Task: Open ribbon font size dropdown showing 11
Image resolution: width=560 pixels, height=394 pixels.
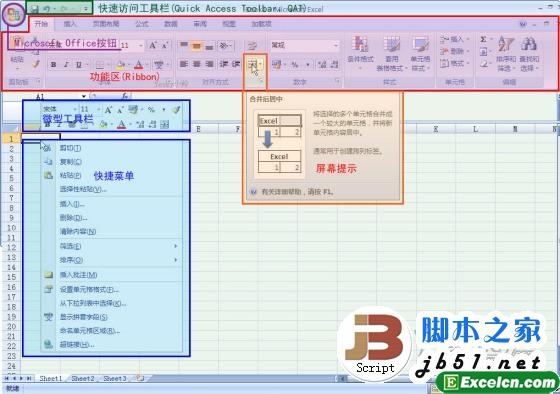Action: [x=132, y=45]
